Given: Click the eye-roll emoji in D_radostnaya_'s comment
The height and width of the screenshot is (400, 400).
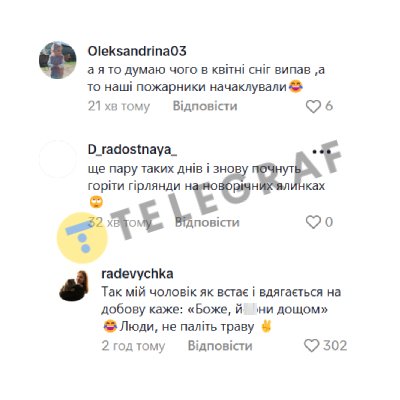Looking at the screenshot, I should [96, 202].
